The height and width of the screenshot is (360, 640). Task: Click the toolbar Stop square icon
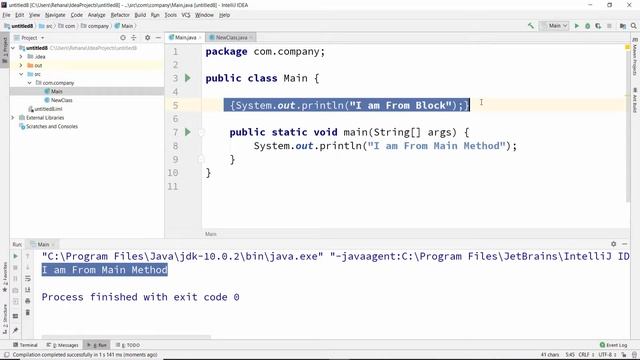coord(609,26)
